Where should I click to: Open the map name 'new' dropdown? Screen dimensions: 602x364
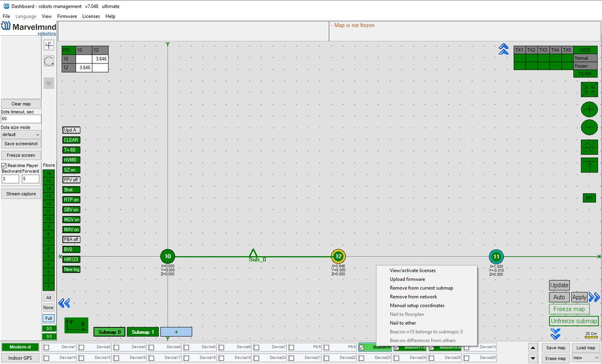click(x=586, y=358)
